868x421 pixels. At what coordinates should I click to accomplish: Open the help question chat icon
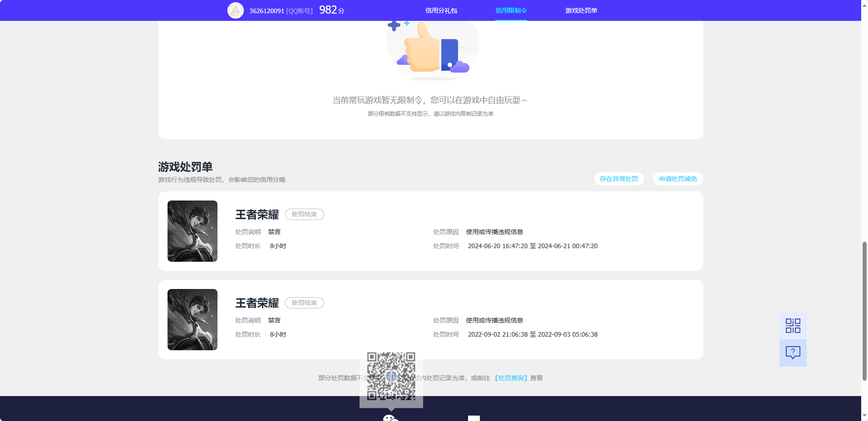793,352
